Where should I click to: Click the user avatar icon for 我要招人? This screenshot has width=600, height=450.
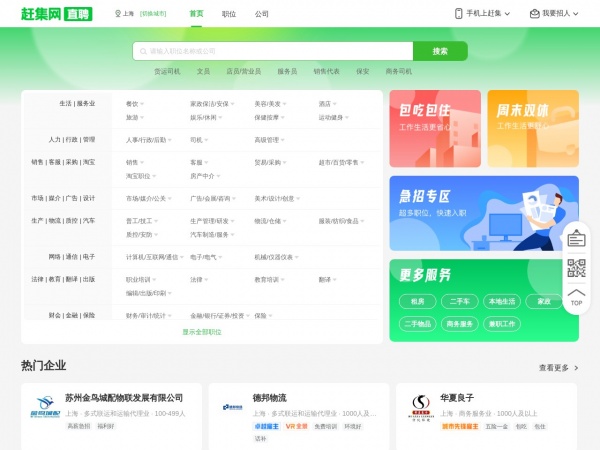[x=534, y=14]
